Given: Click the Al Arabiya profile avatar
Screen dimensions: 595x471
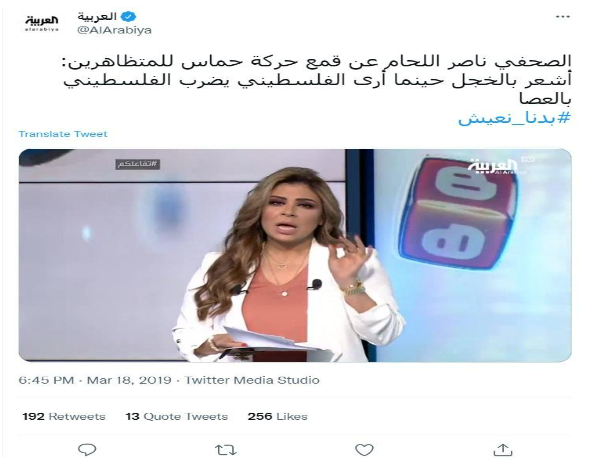Looking at the screenshot, I should [x=42, y=23].
